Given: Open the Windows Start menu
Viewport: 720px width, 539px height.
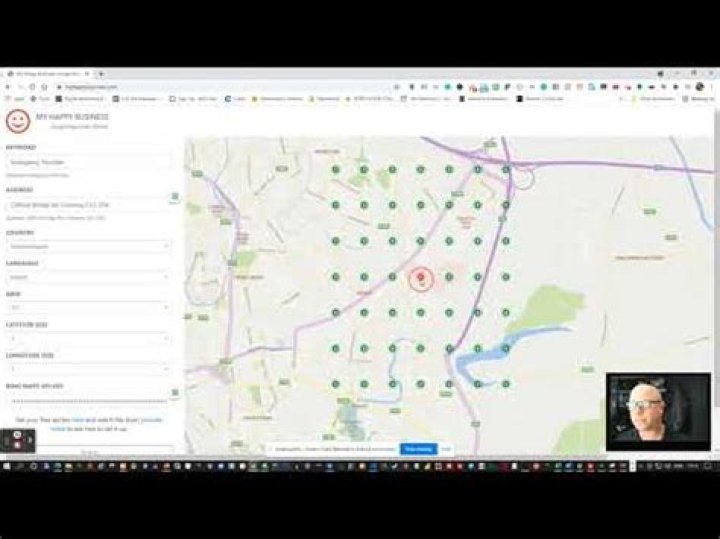Looking at the screenshot, I should [x=6, y=466].
